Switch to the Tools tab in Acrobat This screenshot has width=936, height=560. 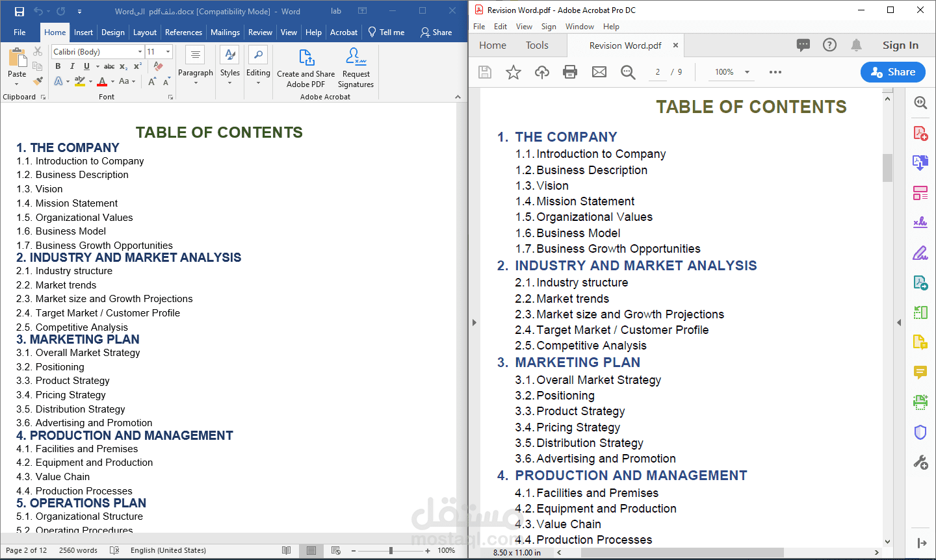[537, 45]
